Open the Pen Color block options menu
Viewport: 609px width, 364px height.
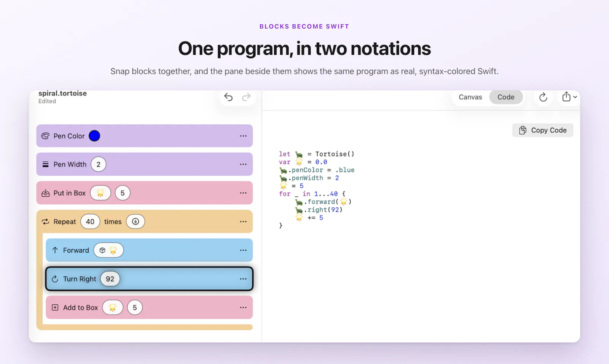click(243, 136)
